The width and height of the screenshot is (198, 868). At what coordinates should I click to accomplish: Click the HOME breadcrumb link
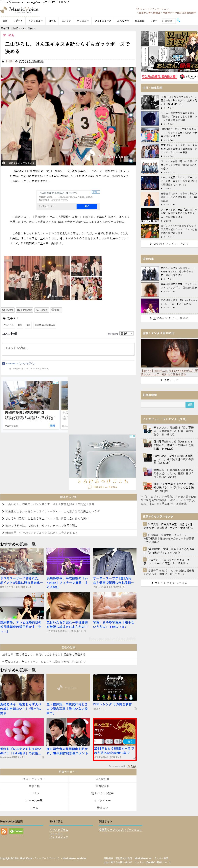point(14,28)
